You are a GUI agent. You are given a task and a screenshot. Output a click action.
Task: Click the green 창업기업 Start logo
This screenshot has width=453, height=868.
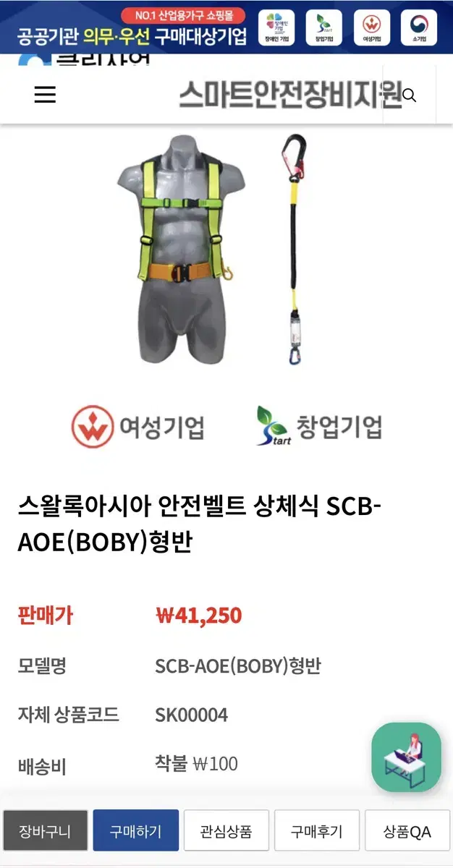click(319, 425)
